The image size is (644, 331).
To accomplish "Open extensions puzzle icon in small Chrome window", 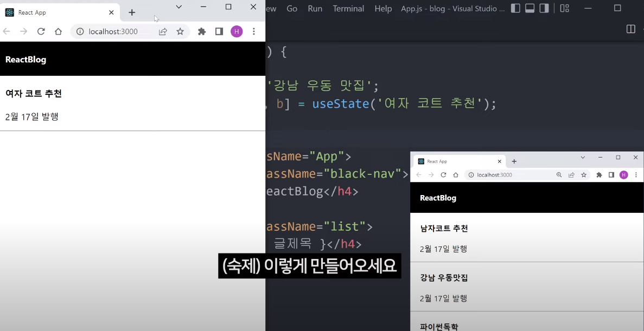I will pos(599,175).
